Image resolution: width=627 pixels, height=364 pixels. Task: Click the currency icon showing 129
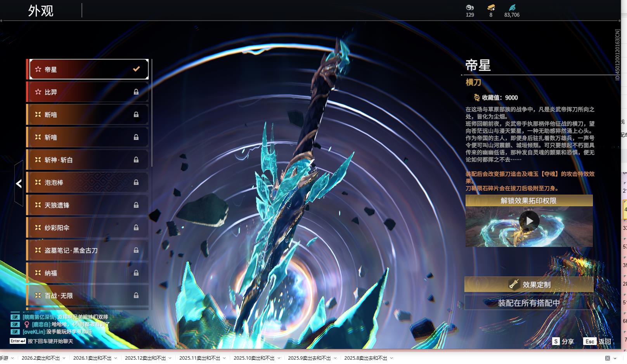tap(470, 7)
